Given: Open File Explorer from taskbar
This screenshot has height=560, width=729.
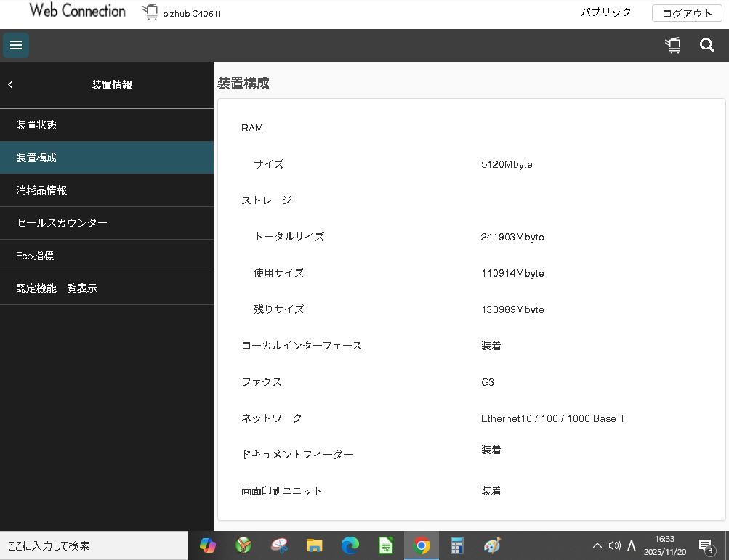Looking at the screenshot, I should [315, 545].
